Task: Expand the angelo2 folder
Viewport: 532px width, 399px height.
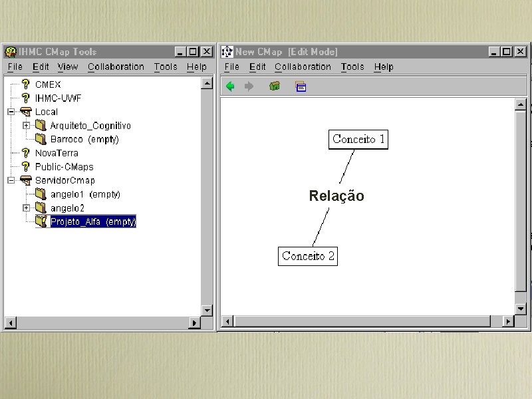Action: pos(26,207)
